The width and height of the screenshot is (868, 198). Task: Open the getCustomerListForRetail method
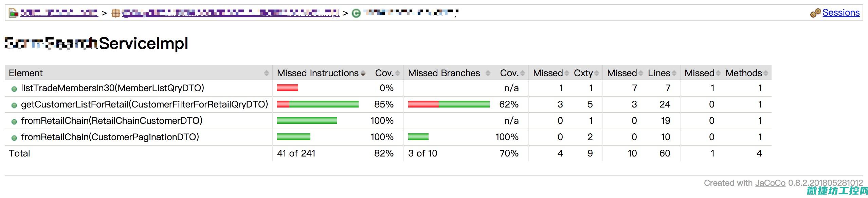(145, 104)
